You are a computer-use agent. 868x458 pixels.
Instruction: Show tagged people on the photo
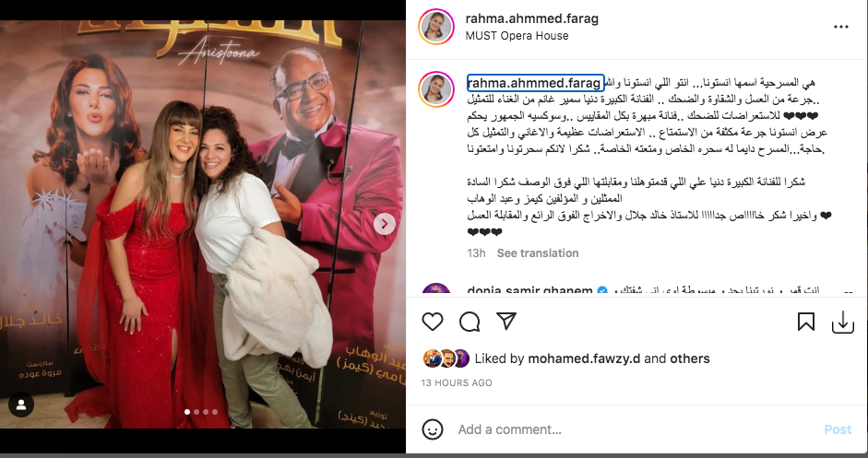tap(21, 405)
